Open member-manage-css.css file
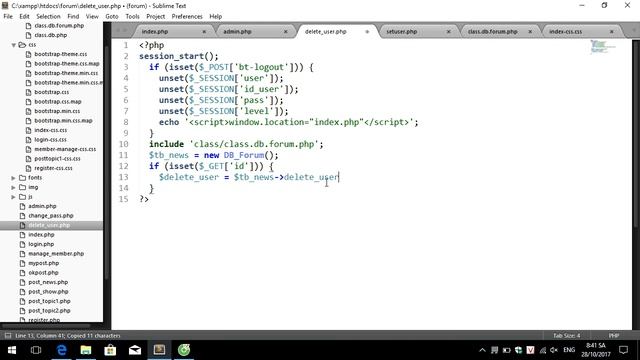The image size is (640, 360). [65, 149]
